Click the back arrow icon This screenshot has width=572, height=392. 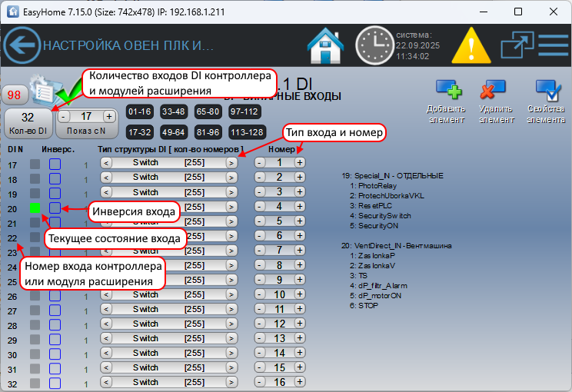[x=22, y=46]
